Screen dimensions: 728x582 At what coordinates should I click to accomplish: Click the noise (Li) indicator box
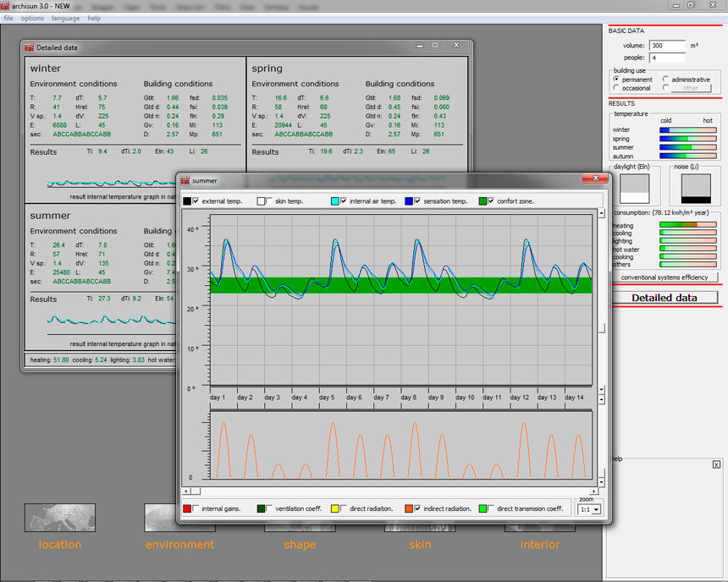[x=696, y=188]
